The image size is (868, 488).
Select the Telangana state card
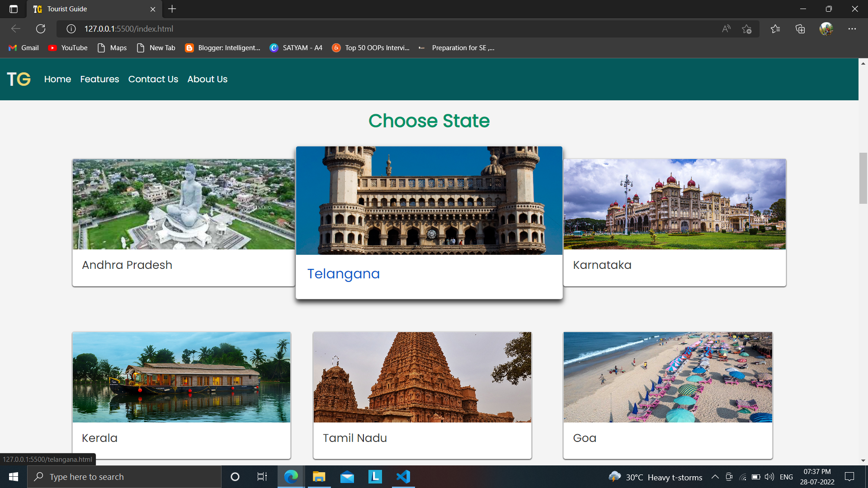coord(429,222)
